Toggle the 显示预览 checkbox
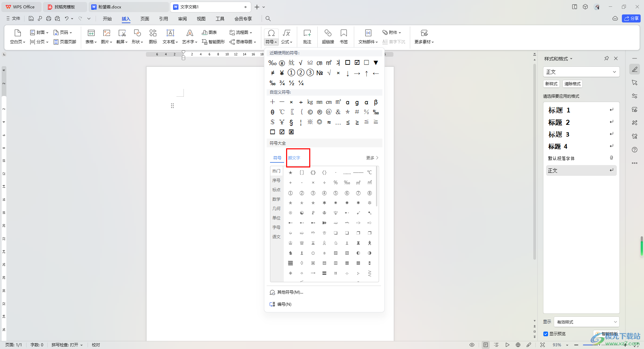644x349 pixels. click(546, 334)
